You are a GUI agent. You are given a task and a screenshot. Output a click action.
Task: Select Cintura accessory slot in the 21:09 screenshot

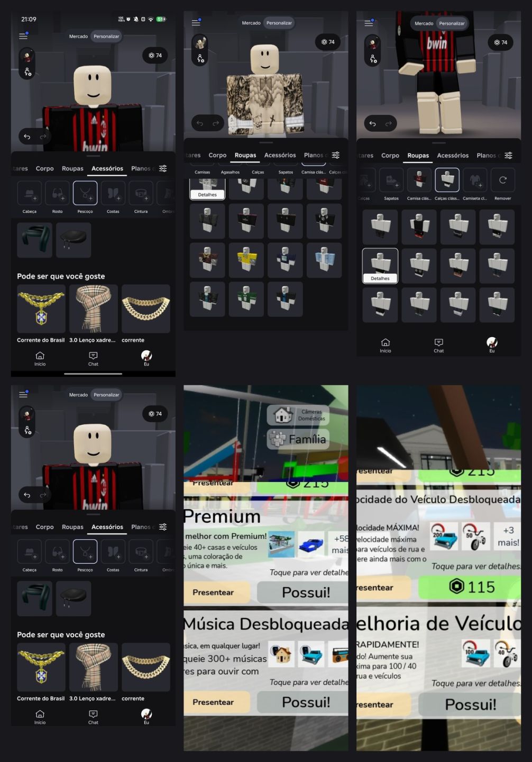141,193
